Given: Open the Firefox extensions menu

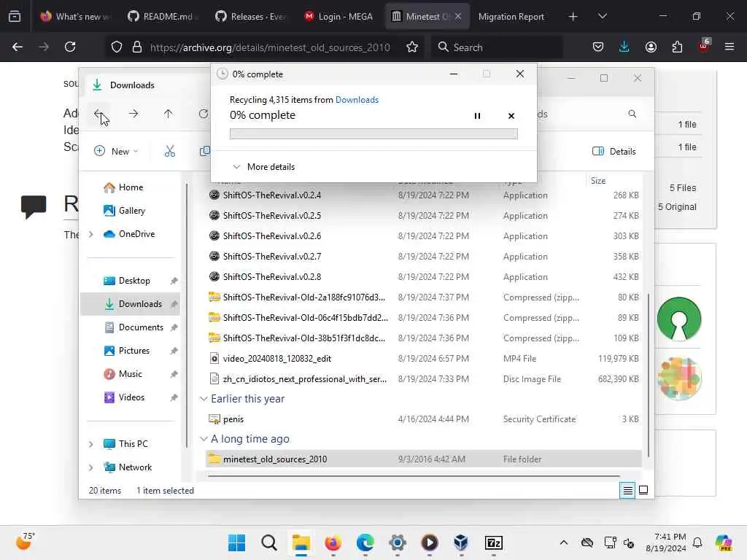Looking at the screenshot, I should point(677,47).
